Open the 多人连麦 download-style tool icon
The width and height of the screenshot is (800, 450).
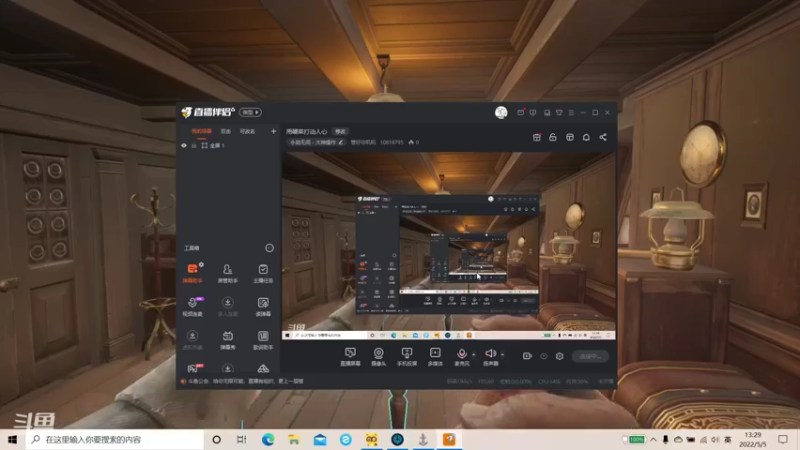coord(228,306)
